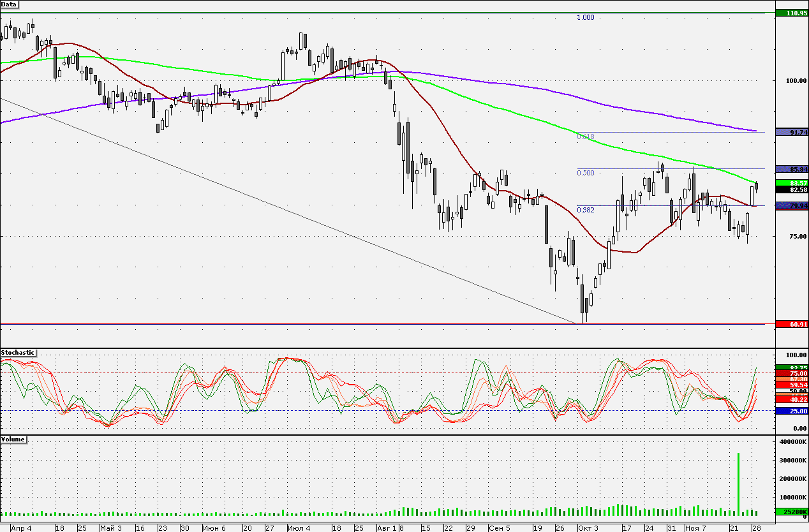Click the tallest volume spike bar

[x=738, y=484]
